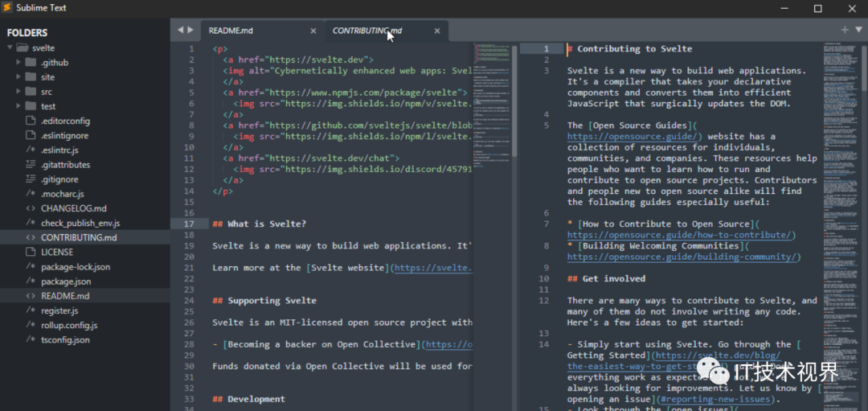This screenshot has width=868, height=411.
Task: Select the svelte folder name
Action: point(43,48)
